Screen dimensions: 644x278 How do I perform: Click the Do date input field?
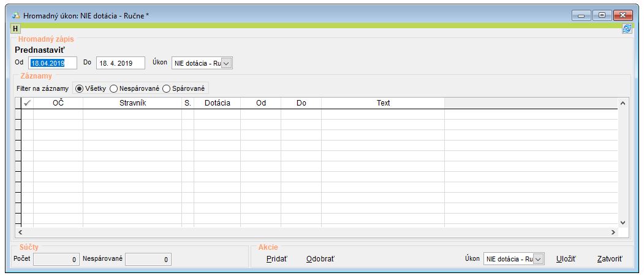(120, 63)
